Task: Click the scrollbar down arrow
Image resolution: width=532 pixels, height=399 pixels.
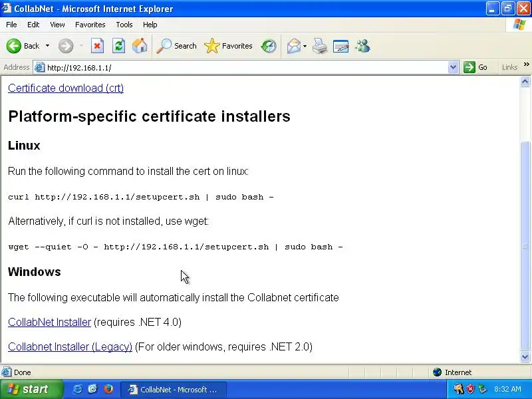Action: click(x=525, y=356)
